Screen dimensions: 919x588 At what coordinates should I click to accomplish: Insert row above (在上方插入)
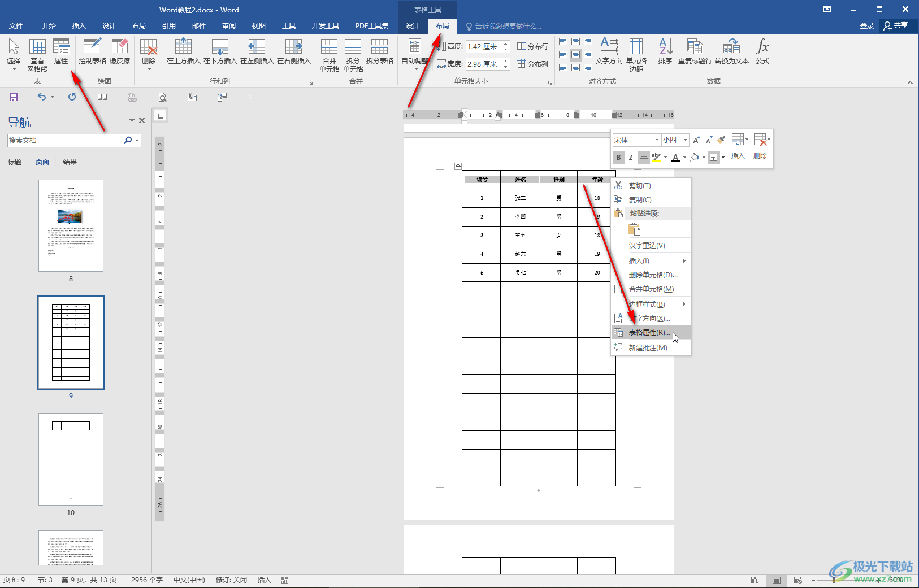(x=183, y=51)
